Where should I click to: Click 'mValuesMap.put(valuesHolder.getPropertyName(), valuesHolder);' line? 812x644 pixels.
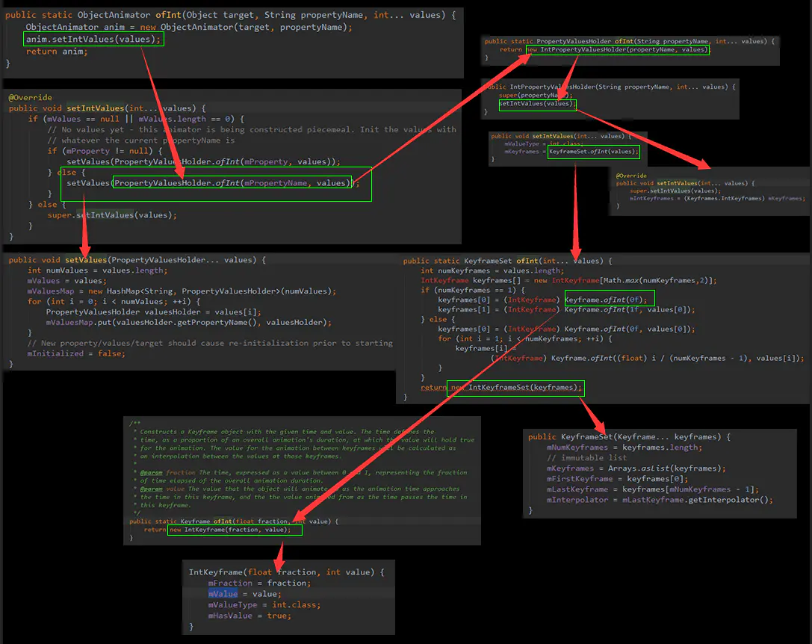(x=188, y=322)
